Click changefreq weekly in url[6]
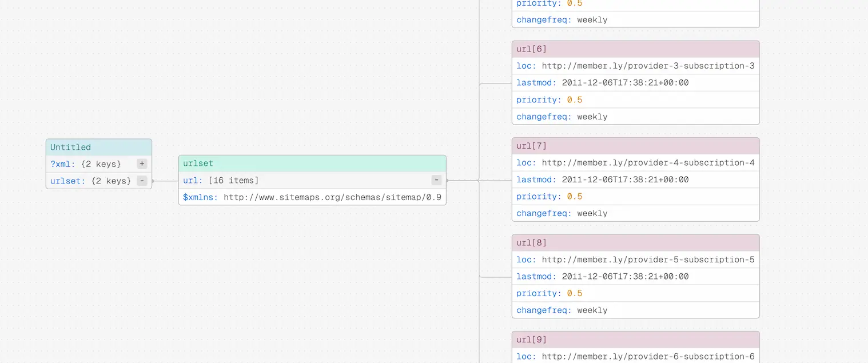This screenshot has width=868, height=363. pos(635,117)
